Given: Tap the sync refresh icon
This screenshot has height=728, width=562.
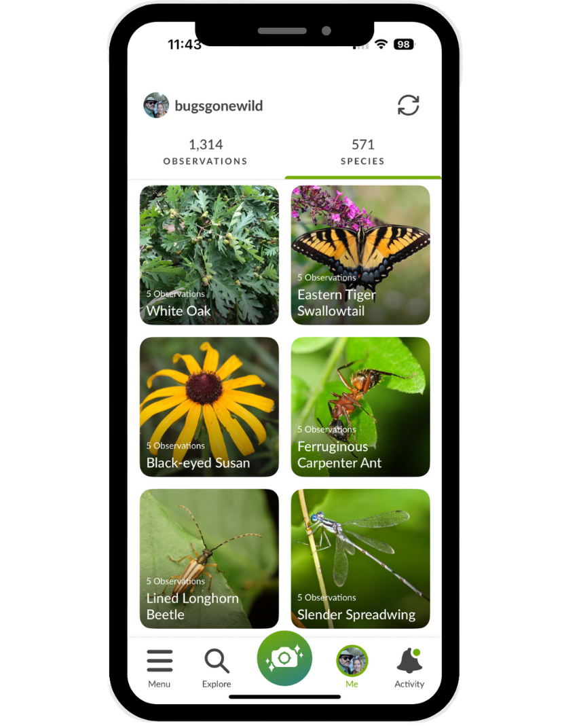Looking at the screenshot, I should coord(409,105).
